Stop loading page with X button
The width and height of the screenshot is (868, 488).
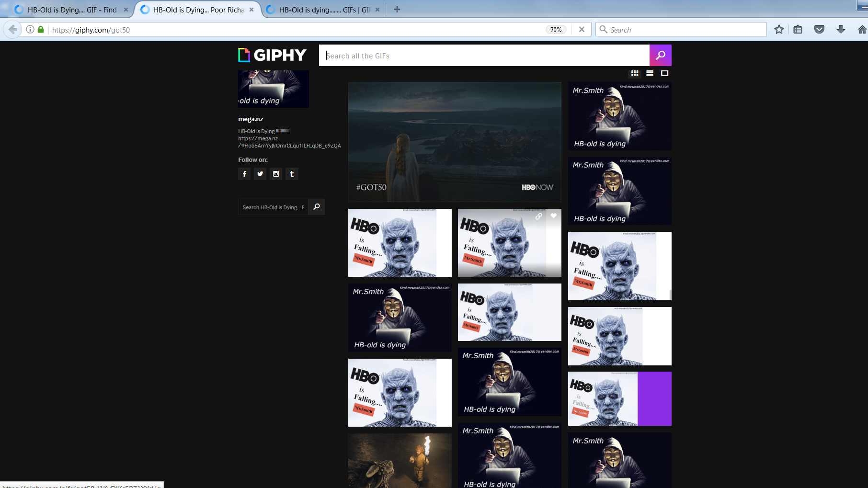click(x=582, y=30)
